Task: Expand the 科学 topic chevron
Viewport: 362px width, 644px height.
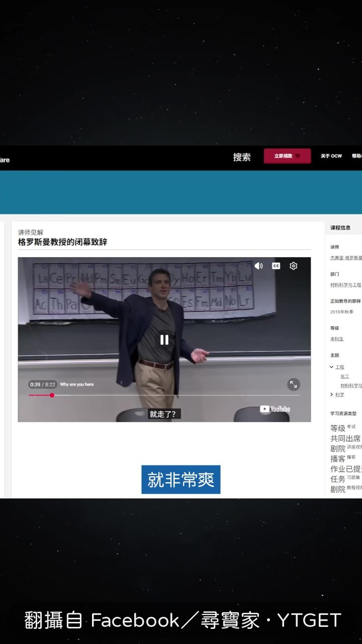Action: tap(332, 394)
